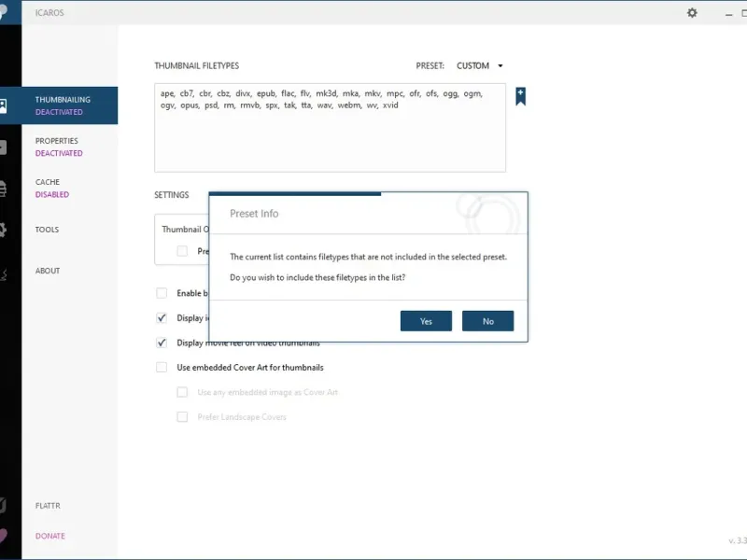
Task: Click the PRESET: label
Action: tap(430, 65)
